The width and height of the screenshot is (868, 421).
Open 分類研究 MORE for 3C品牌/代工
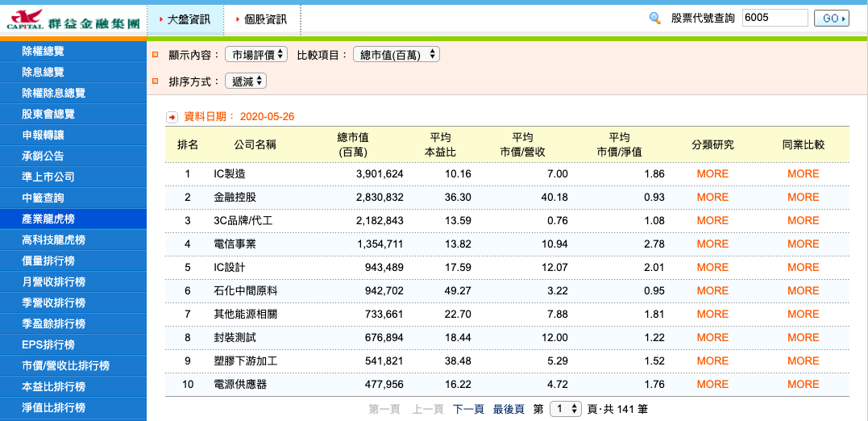coord(712,220)
